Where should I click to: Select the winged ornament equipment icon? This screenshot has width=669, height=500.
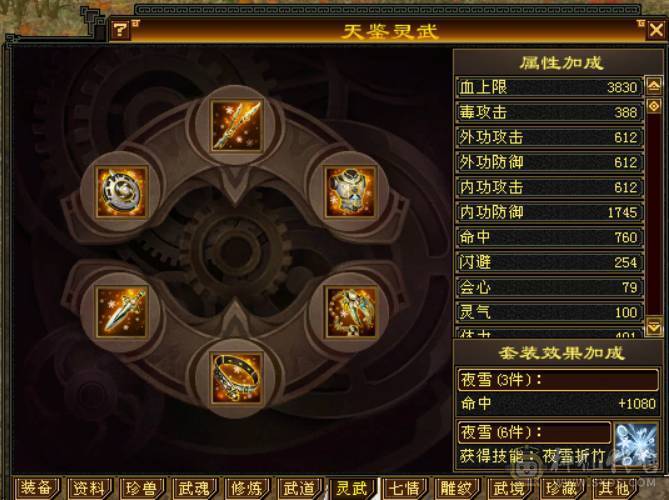tap(351, 312)
